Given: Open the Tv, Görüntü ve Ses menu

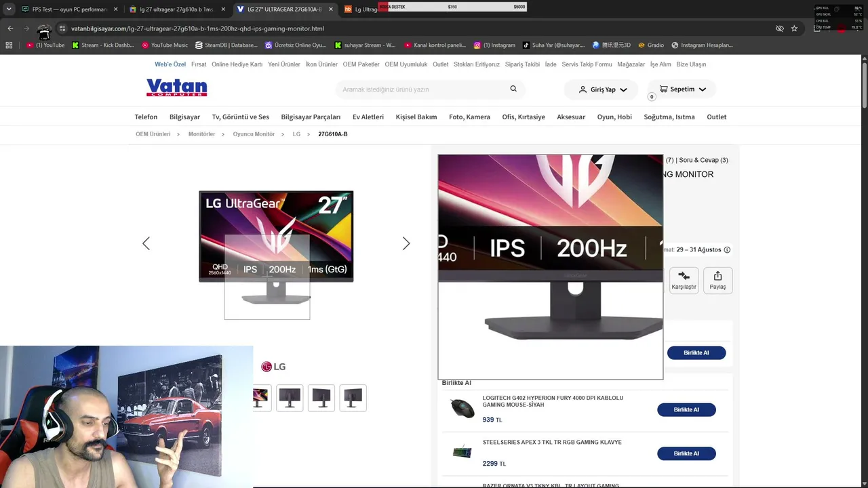Looking at the screenshot, I should pos(241,117).
